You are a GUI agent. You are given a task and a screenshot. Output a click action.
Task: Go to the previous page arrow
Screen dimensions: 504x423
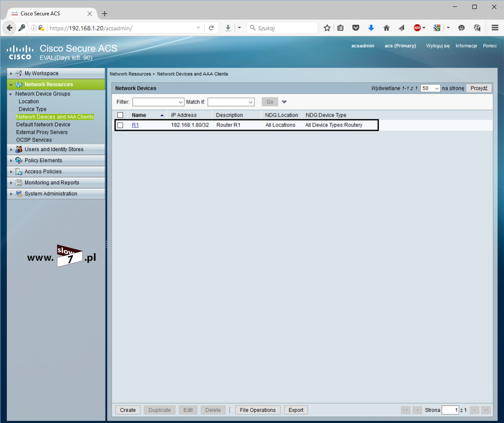417,410
